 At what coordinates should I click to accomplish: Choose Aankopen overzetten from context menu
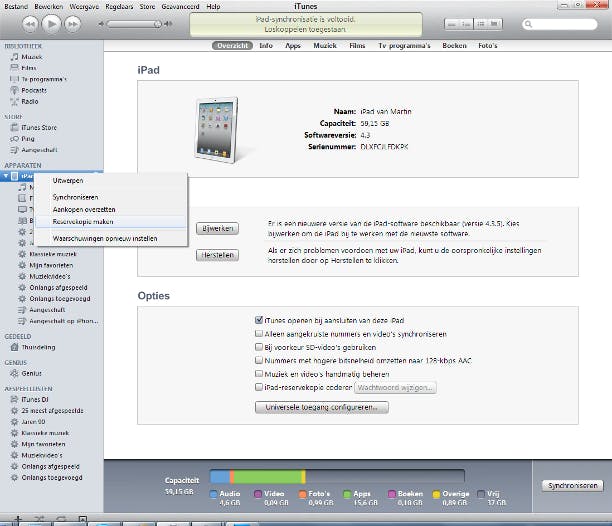pos(111,210)
